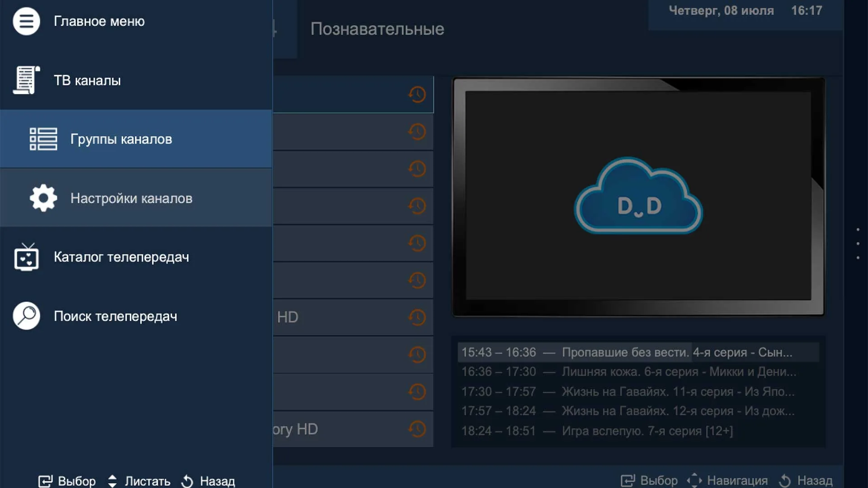Open the hamburger main menu icon
868x488 pixels.
pyautogui.click(x=27, y=21)
